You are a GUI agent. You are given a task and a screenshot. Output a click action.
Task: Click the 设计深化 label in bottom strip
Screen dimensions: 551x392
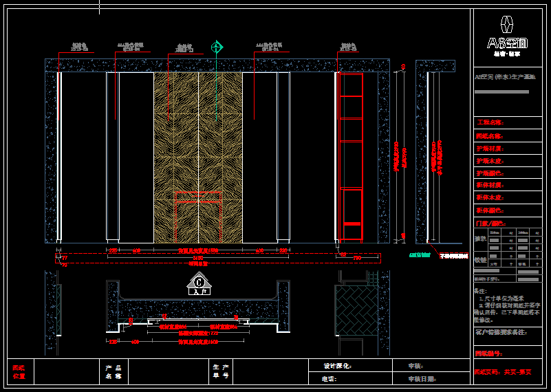(x=337, y=366)
